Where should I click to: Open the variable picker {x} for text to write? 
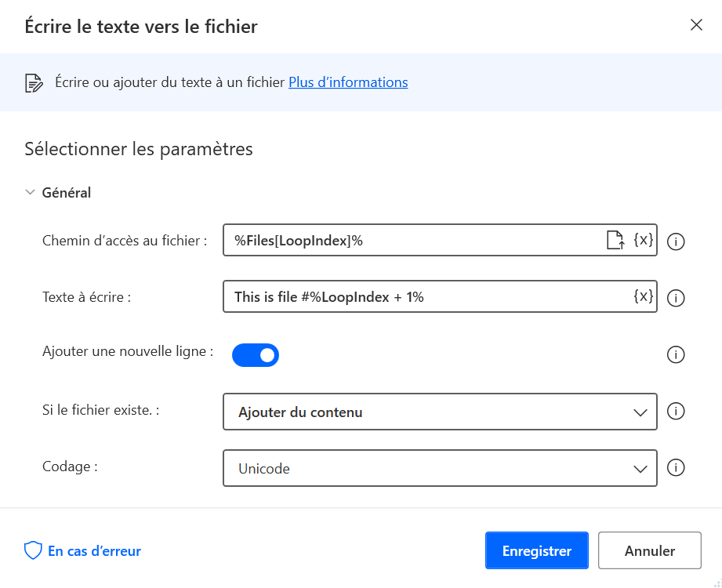tap(644, 296)
